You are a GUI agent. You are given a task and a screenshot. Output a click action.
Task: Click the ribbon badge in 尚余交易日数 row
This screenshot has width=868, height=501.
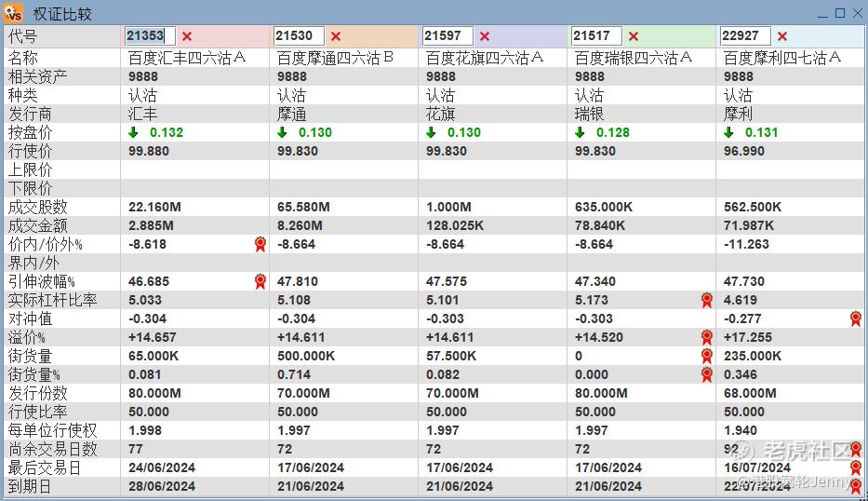click(x=856, y=449)
